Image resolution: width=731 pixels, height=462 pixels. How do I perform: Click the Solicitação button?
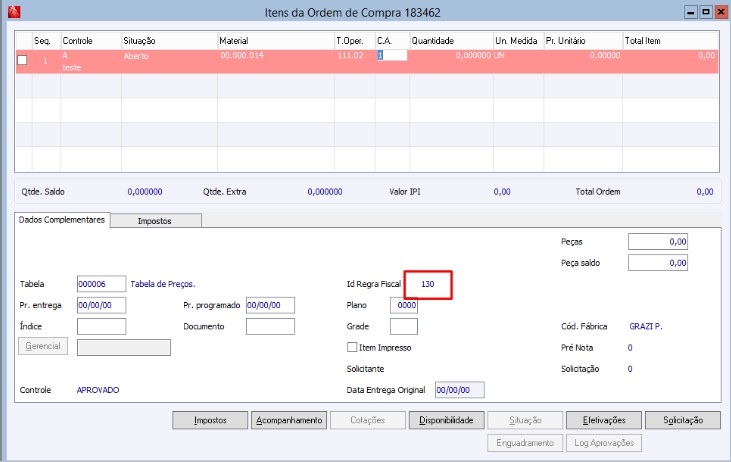click(683, 420)
